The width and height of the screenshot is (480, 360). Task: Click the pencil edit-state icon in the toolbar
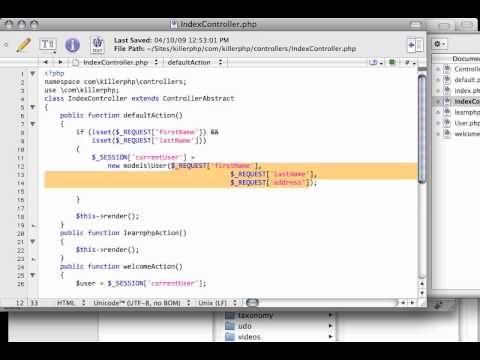click(x=23, y=45)
